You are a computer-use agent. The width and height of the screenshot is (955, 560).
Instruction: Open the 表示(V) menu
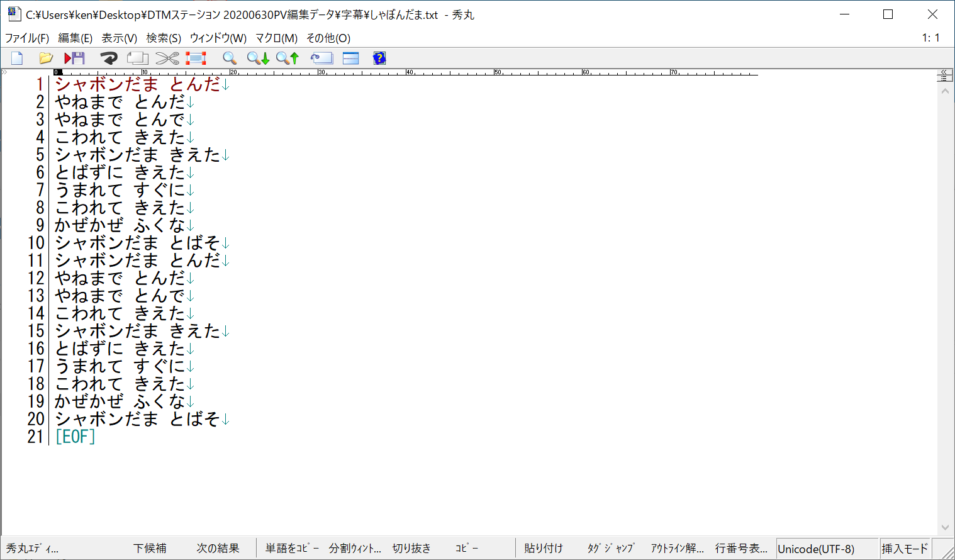pos(120,38)
